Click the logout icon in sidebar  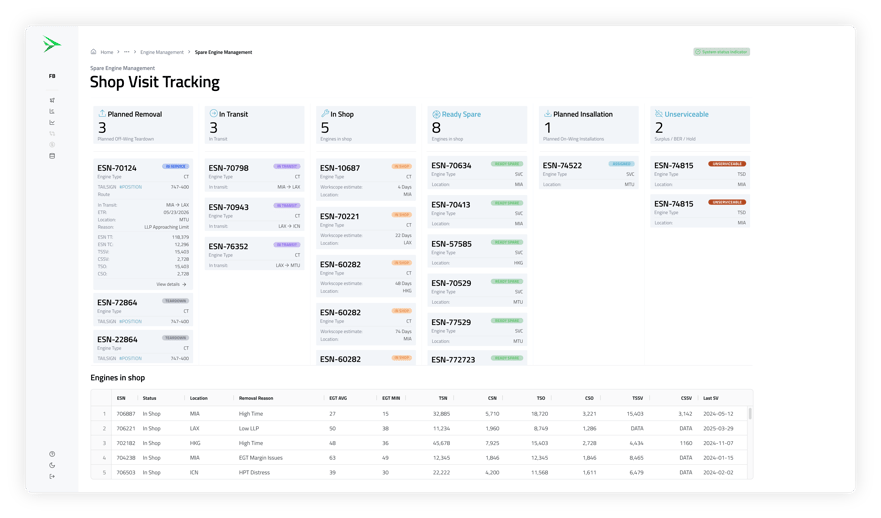[x=52, y=476]
